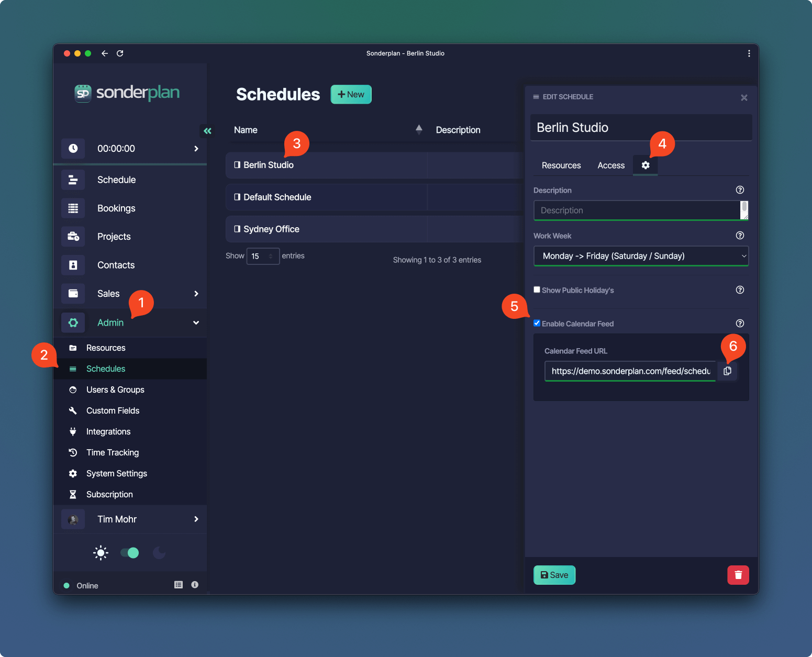This screenshot has width=812, height=657.
Task: Copy the calendar feed URL
Action: [x=727, y=371]
